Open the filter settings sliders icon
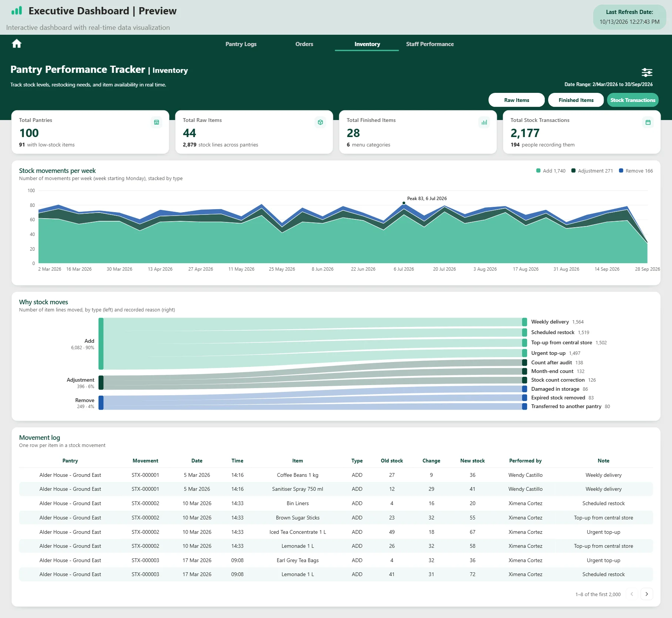Viewport: 672px width, 618px height. (x=647, y=72)
